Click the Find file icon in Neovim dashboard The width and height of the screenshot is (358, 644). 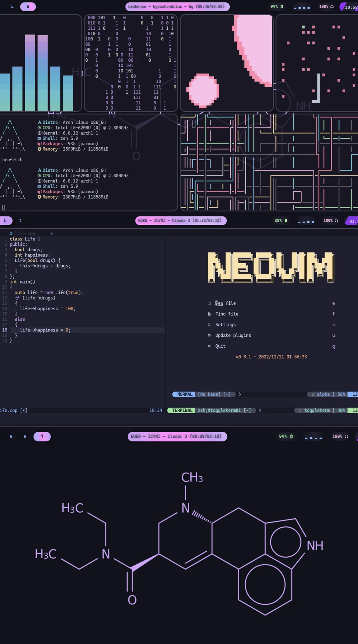click(209, 314)
